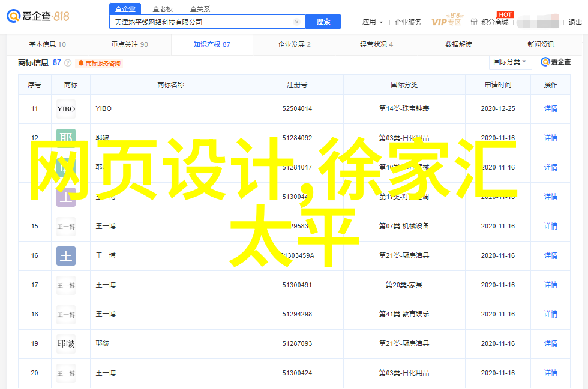View the 王一博 trademark image in row 15

coord(66,227)
